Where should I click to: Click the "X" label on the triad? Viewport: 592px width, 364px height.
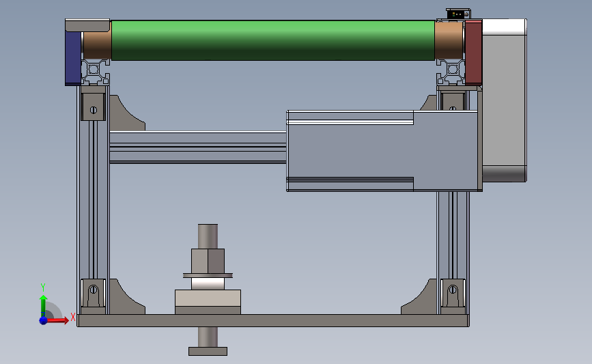pyautogui.click(x=73, y=317)
